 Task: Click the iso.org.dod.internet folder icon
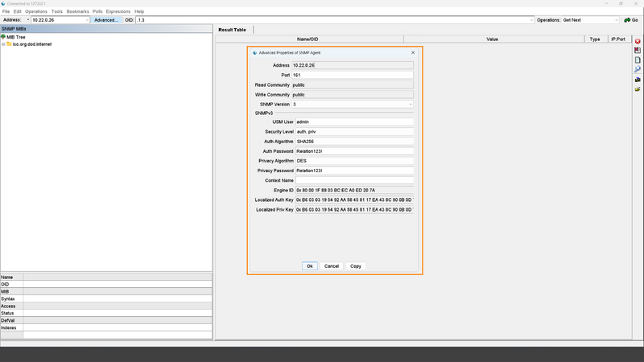point(9,44)
